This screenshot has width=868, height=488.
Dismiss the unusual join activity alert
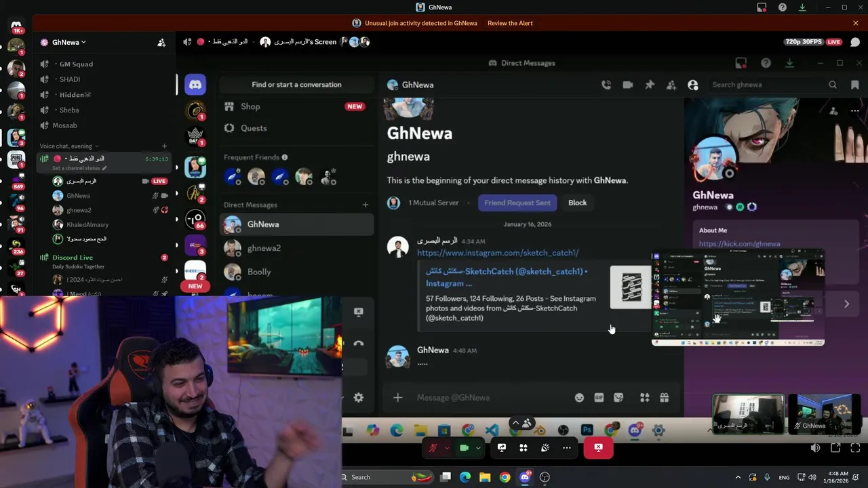tap(856, 23)
